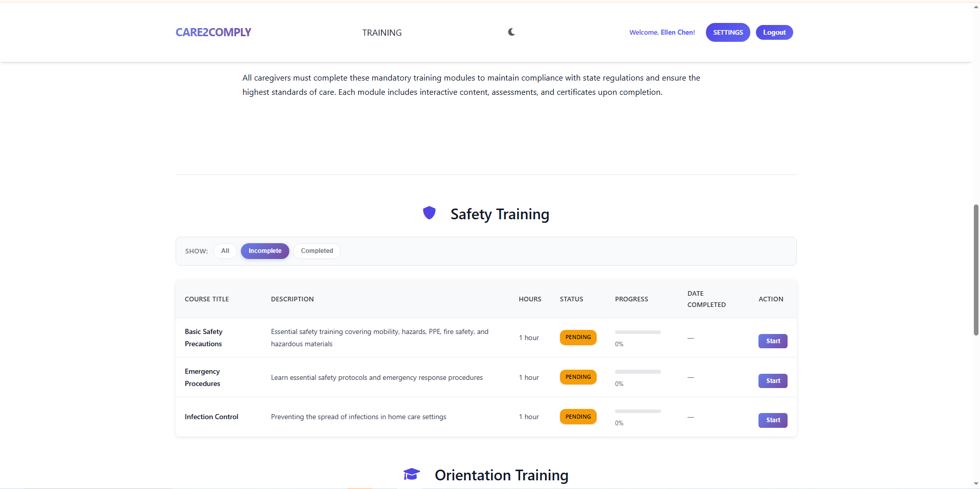Click the Logout button
This screenshot has width=980, height=489.
pos(774,32)
